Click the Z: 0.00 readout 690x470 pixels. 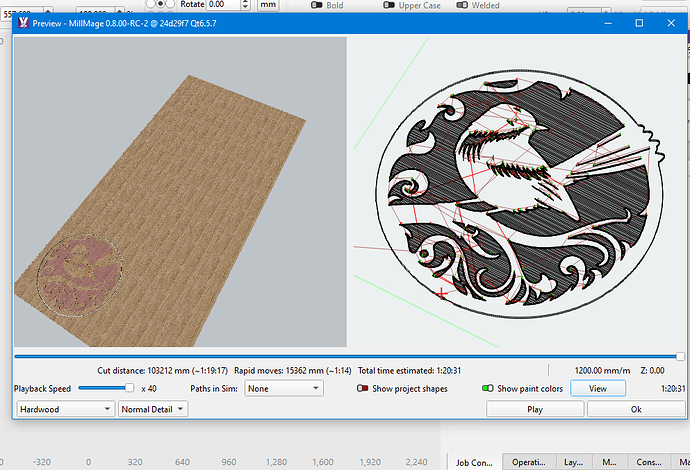tap(652, 371)
